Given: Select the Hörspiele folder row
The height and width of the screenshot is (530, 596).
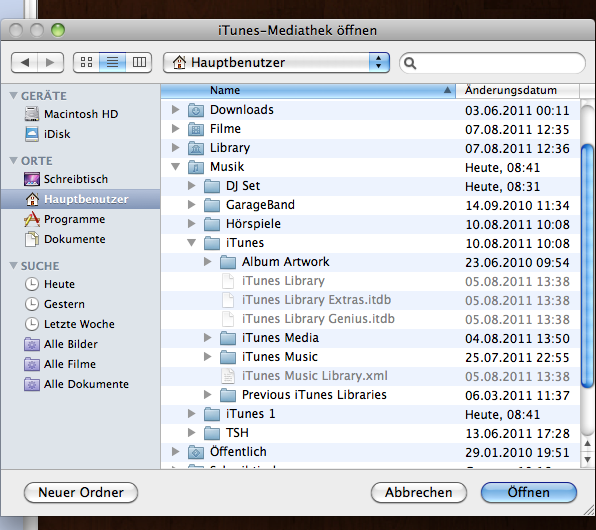Looking at the screenshot, I should click(x=370, y=224).
